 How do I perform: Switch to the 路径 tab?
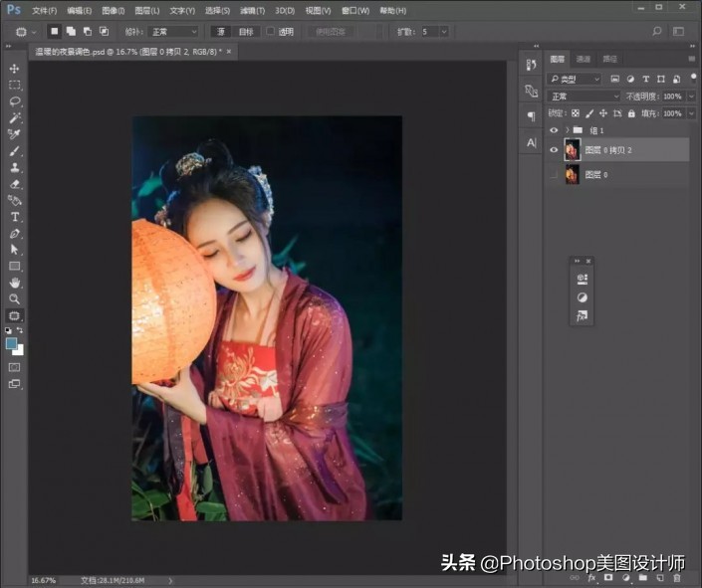[x=609, y=59]
